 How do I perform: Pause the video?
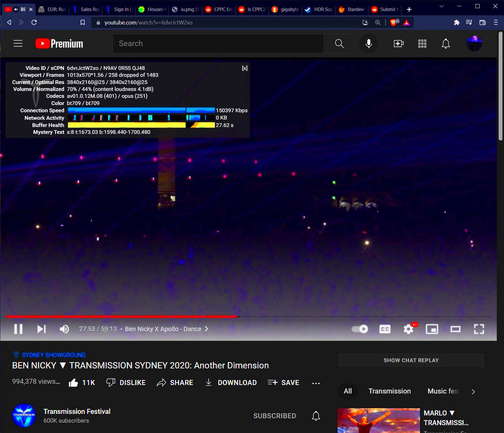[19, 329]
